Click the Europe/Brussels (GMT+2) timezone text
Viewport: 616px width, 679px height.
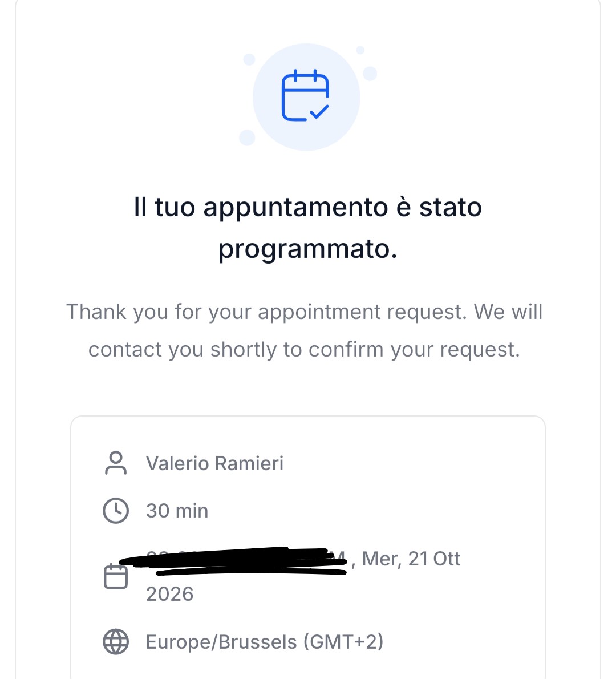265,642
